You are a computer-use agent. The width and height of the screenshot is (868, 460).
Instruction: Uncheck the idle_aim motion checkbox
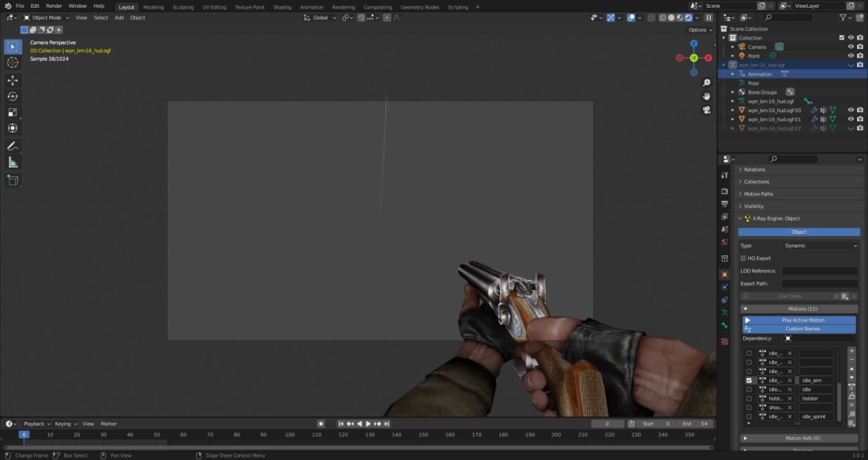(749, 380)
